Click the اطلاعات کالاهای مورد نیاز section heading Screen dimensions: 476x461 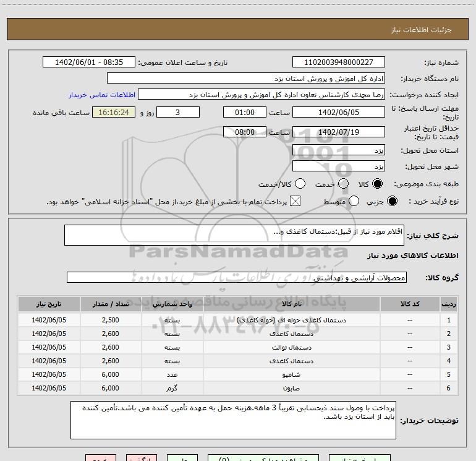(413, 256)
